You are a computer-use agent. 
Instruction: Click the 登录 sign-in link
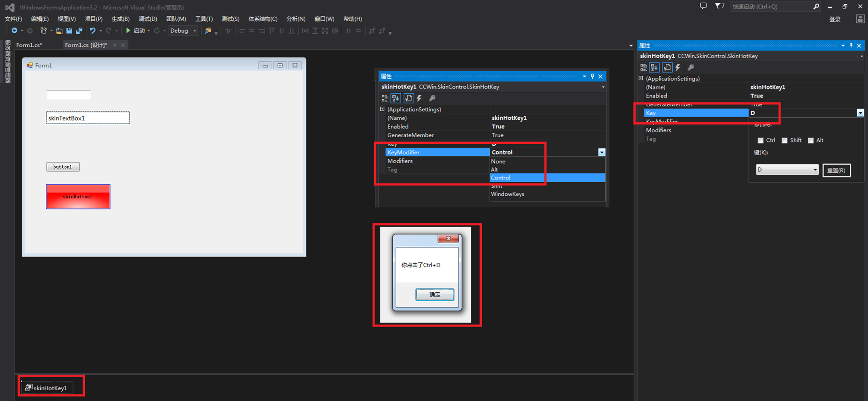[835, 19]
